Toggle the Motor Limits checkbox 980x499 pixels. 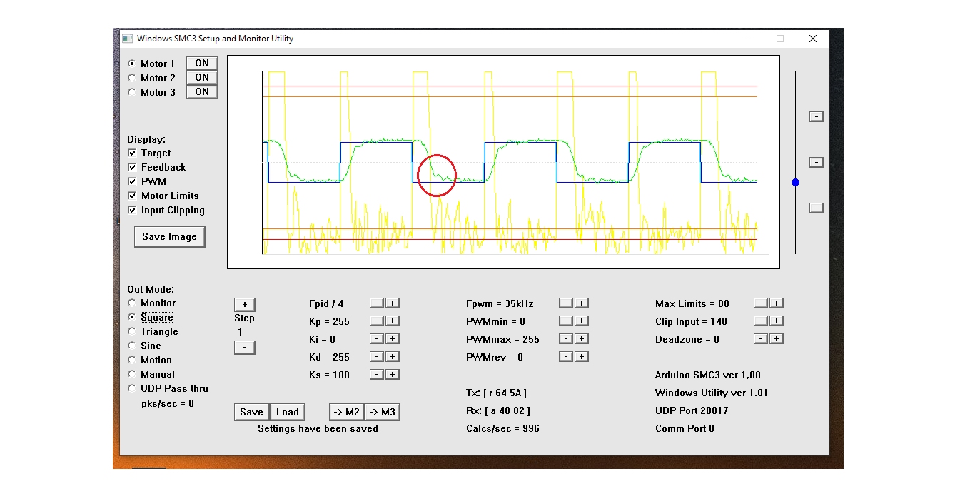click(x=132, y=196)
